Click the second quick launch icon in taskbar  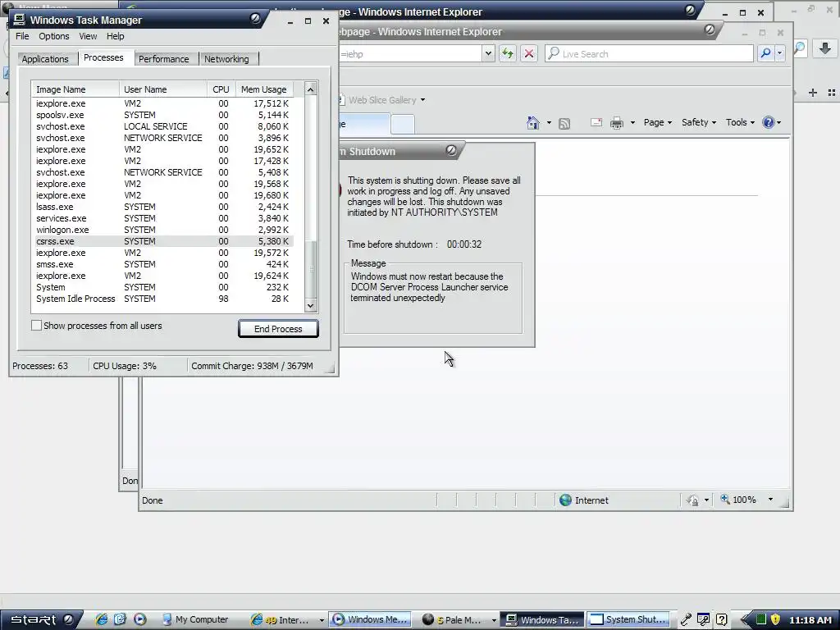tap(120, 619)
